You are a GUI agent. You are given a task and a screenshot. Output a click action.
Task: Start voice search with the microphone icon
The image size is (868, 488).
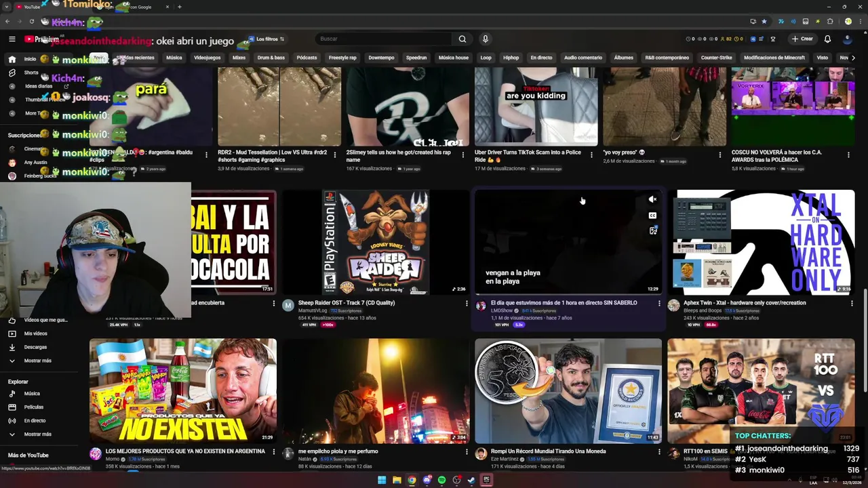pos(485,39)
